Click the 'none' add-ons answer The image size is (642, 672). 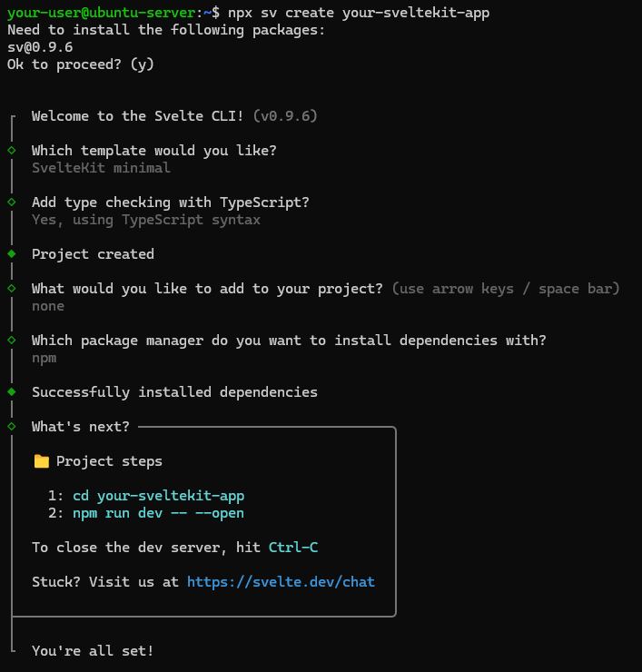point(48,306)
